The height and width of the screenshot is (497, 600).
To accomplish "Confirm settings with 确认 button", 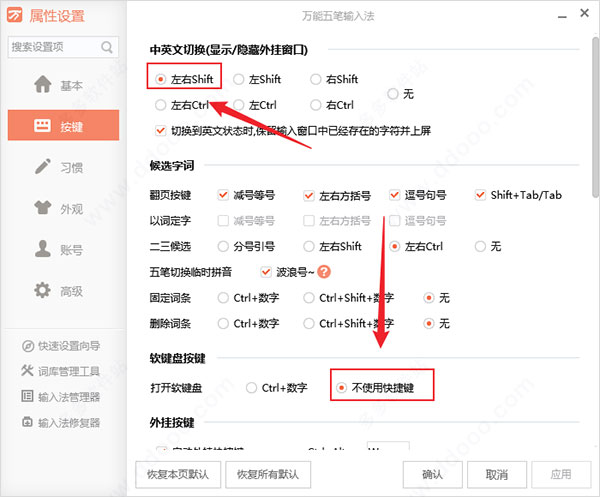I will pyautogui.click(x=432, y=475).
